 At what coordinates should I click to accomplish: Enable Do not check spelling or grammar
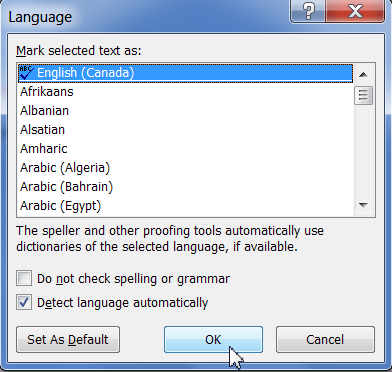tap(24, 279)
